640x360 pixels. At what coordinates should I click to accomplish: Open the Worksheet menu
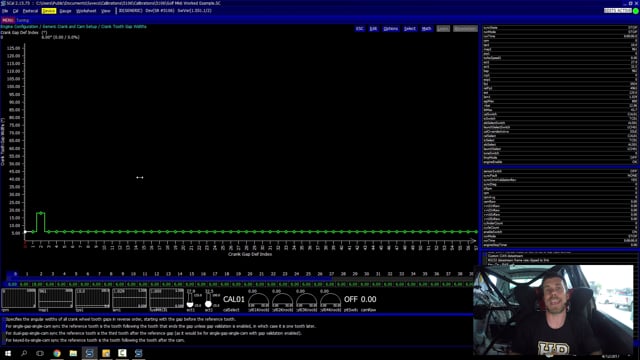coord(86,11)
